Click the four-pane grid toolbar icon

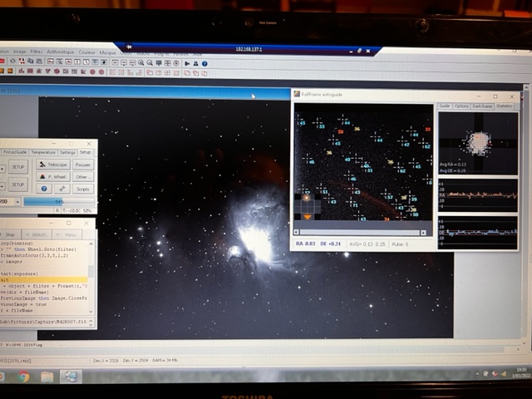(168, 63)
